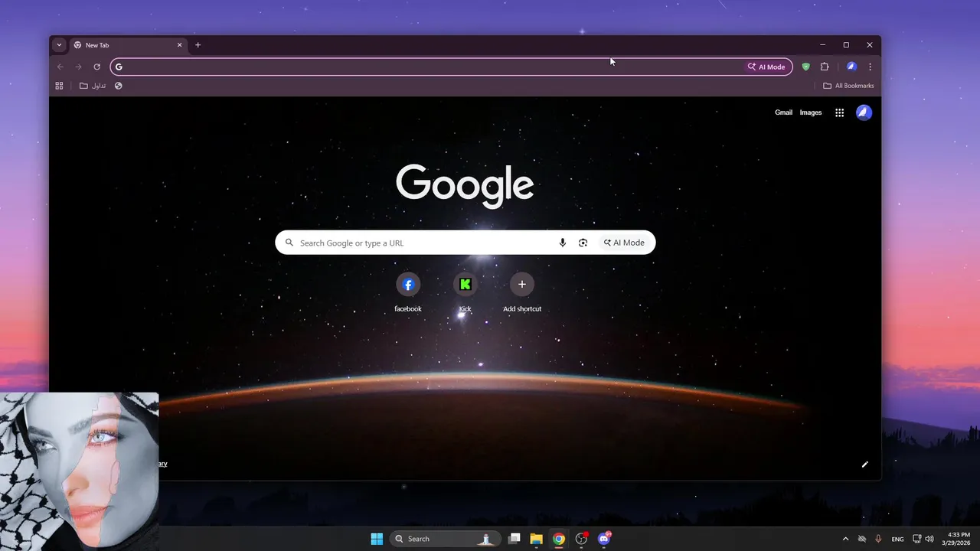Open the تداول bookmarks folder
Image resolution: width=980 pixels, height=551 pixels.
point(93,86)
